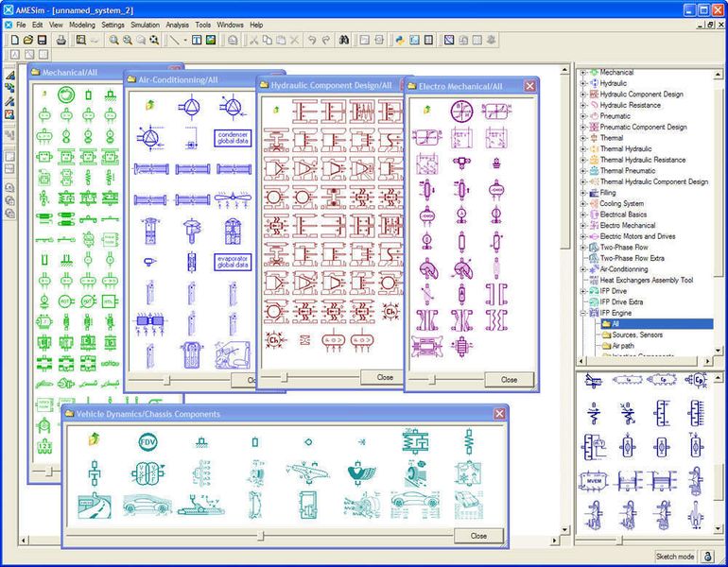Screen dimensions: 728x567
Task: Open a file using the Open folder toolbar icon
Action: (28, 40)
